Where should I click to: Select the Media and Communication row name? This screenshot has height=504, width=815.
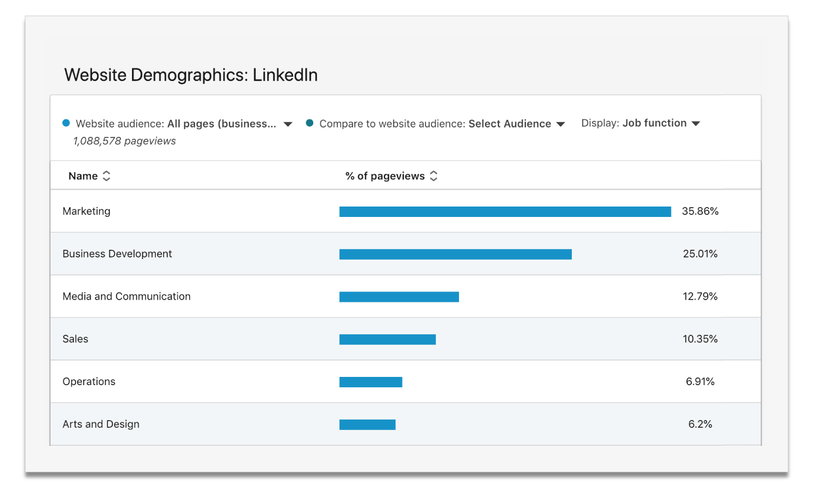(127, 296)
